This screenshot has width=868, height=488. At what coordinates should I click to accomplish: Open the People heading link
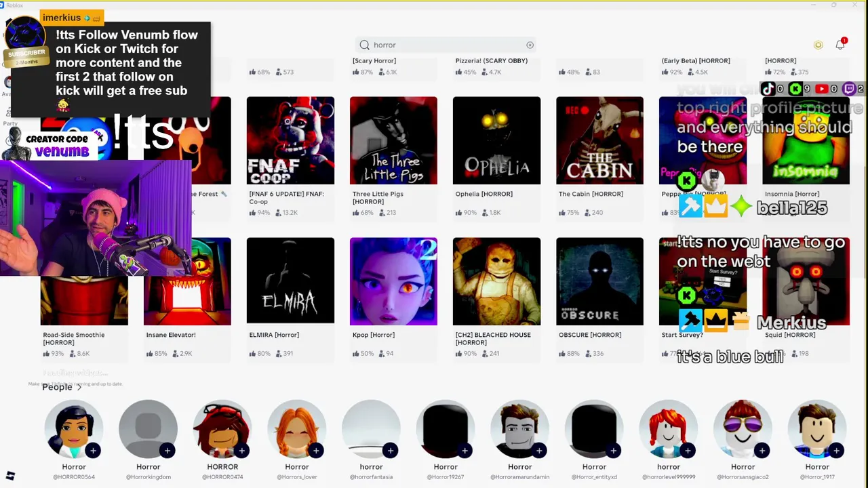pos(57,387)
